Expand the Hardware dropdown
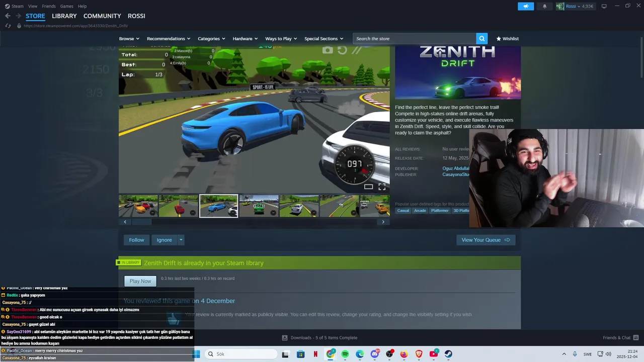 (245, 39)
